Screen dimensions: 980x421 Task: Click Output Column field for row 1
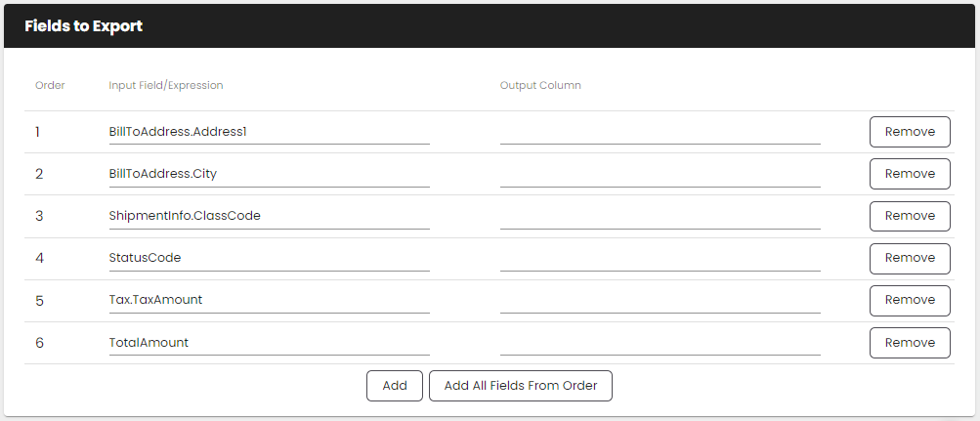(660, 132)
